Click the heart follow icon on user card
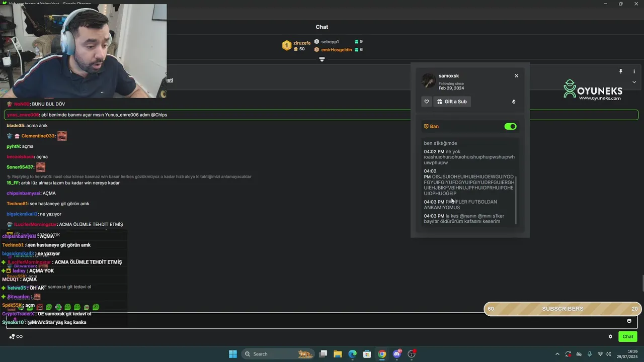The height and width of the screenshot is (362, 644). point(427,102)
